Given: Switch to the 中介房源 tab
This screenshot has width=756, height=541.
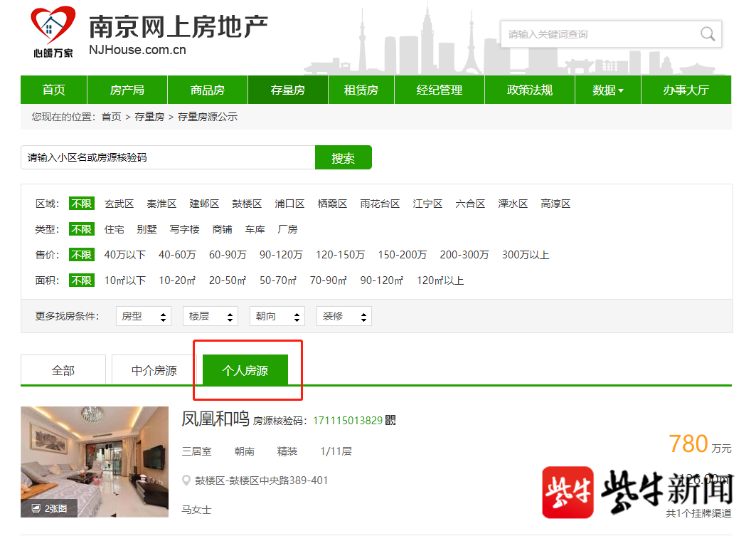Looking at the screenshot, I should point(154,370).
